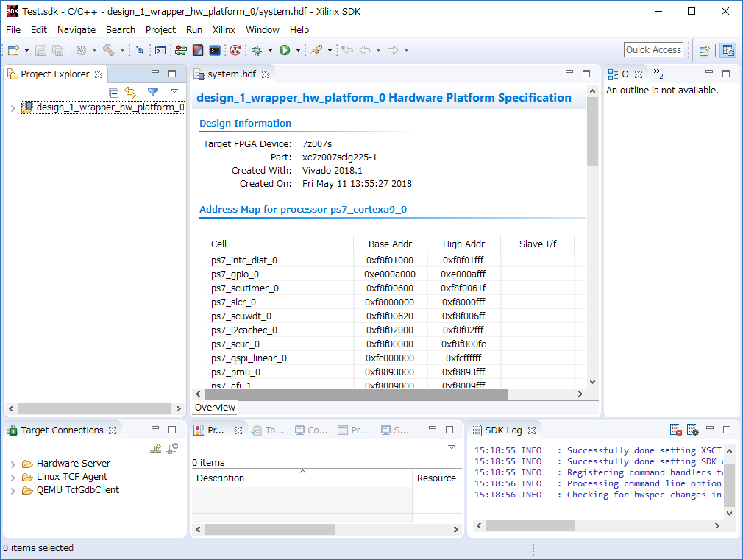Screen dimensions: 743x560
Task: Open the Debug dropdown arrow
Action: 270,50
